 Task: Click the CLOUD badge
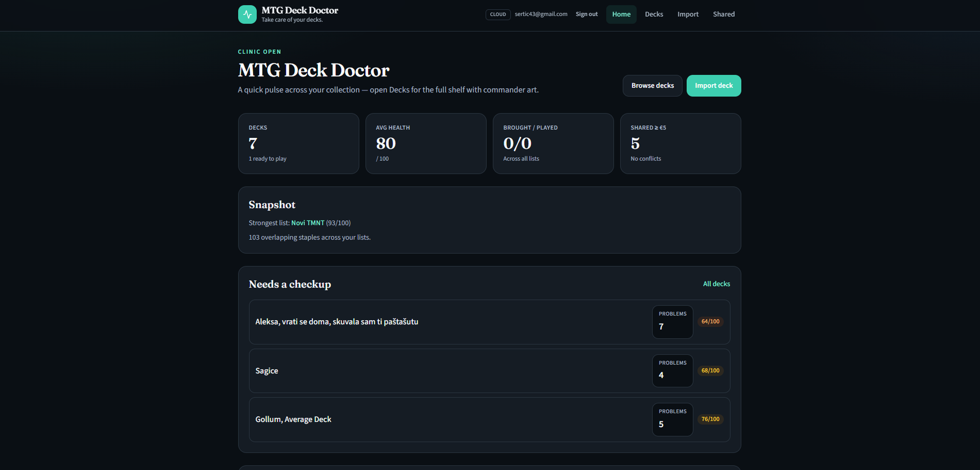(498, 14)
